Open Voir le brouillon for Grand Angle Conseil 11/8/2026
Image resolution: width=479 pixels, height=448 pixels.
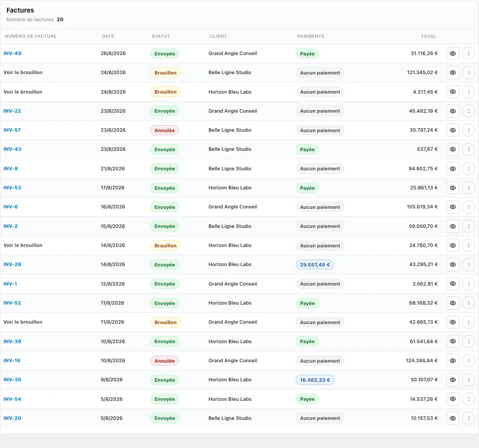23,322
